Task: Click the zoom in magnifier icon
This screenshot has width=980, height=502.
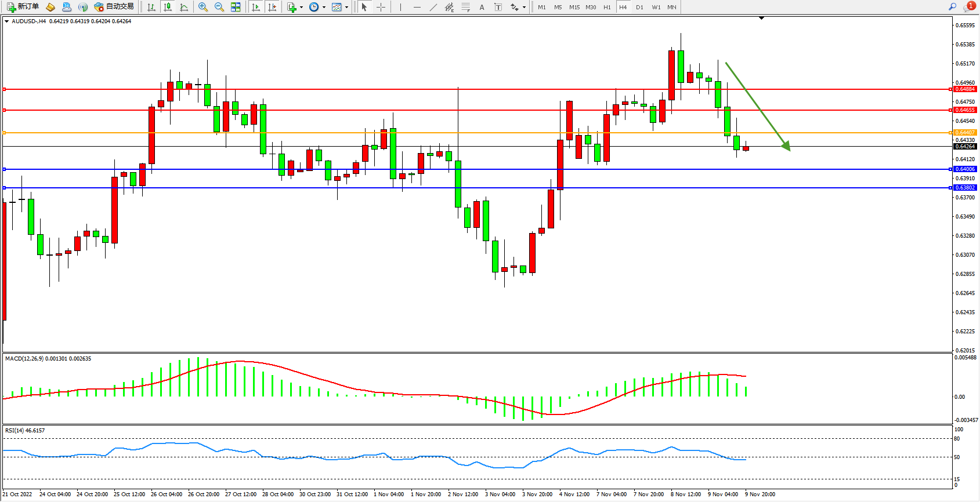Action: (x=202, y=7)
